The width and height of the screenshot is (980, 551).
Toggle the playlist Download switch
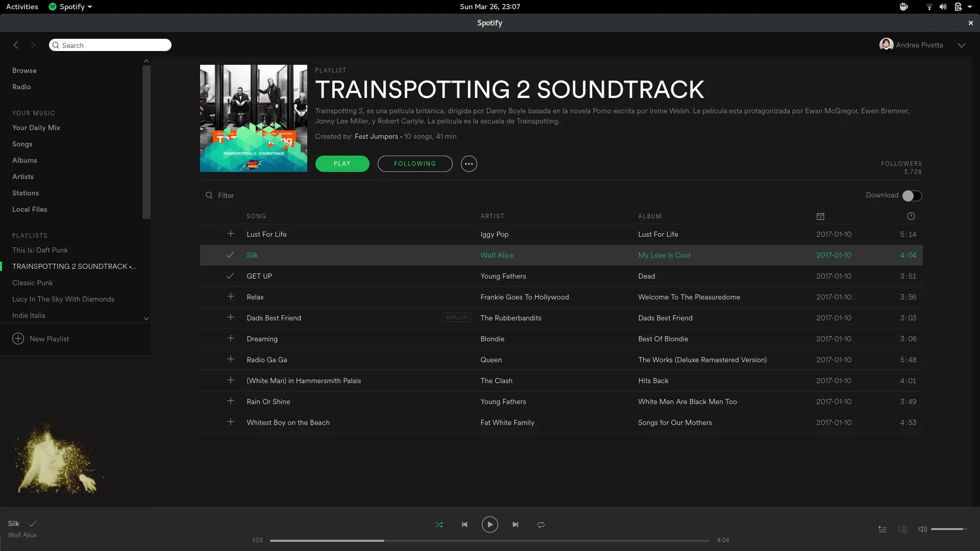[x=912, y=195]
